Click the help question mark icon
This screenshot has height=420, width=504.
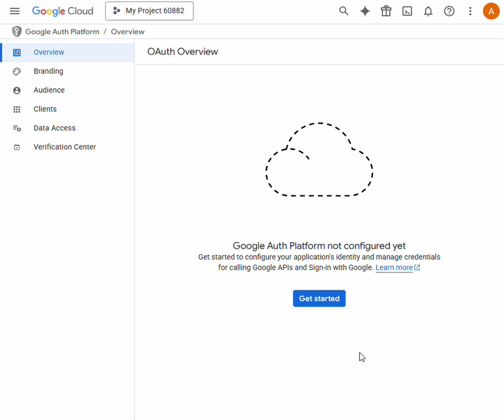[449, 11]
